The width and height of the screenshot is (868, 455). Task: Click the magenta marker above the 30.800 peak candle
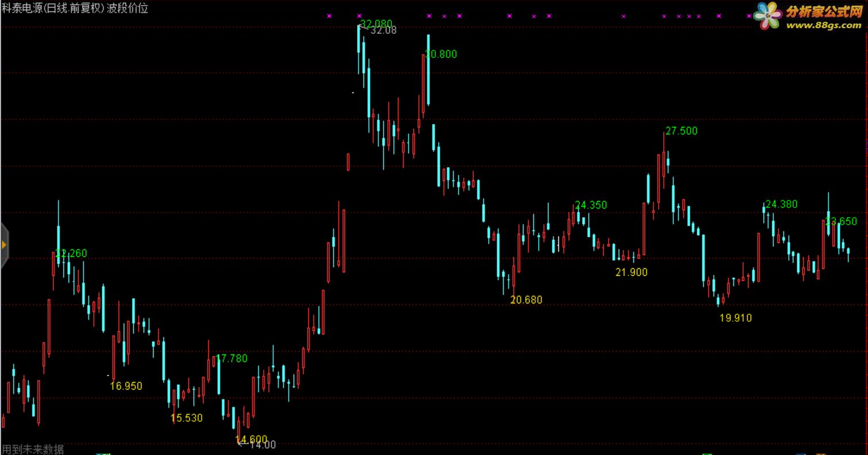pos(429,16)
